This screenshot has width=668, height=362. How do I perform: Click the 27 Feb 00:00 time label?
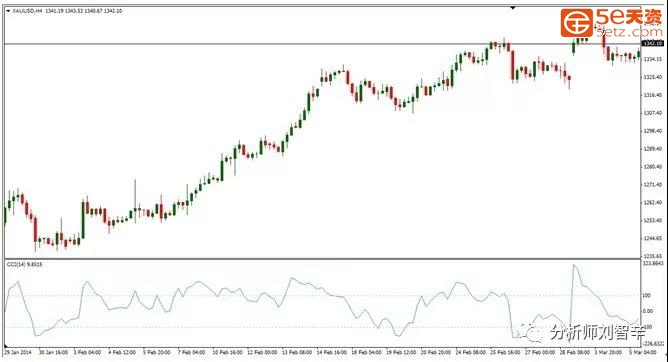pos(540,353)
